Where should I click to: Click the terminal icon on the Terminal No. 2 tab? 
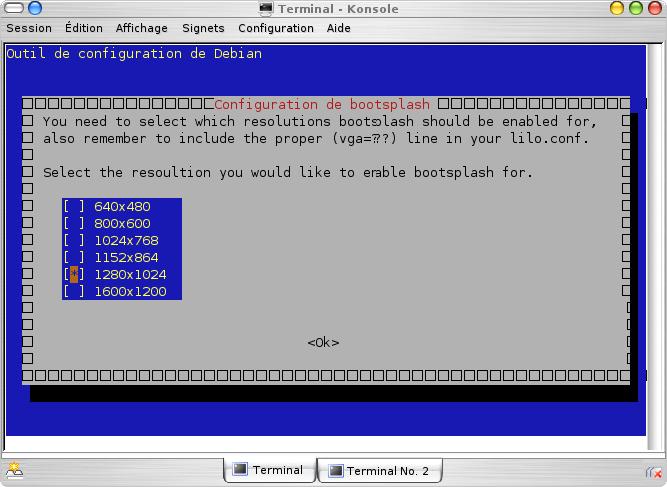[335, 471]
